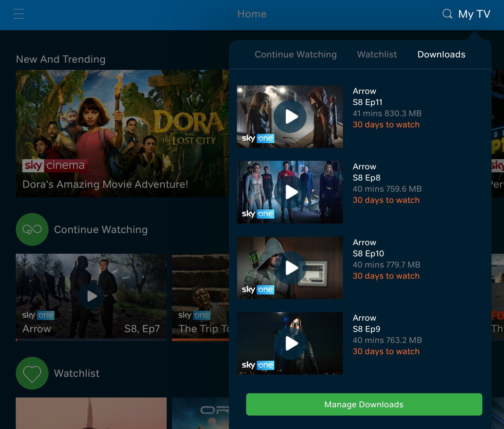Image resolution: width=504 pixels, height=429 pixels.
Task: Click The Trip To progress bar
Action: point(200,340)
